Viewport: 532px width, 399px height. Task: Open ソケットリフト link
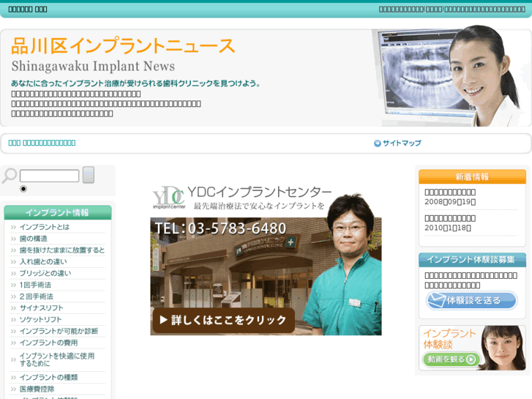click(x=40, y=319)
